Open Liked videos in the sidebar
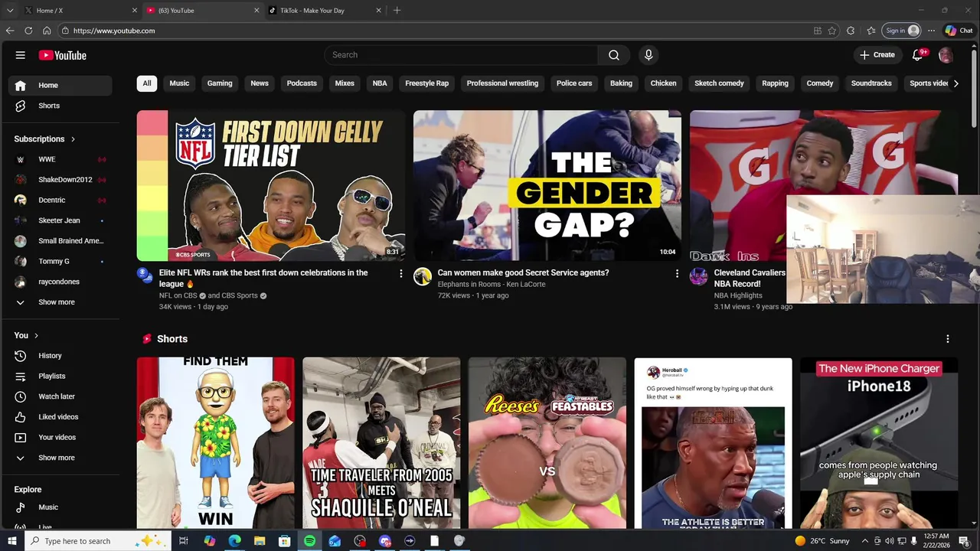980x551 pixels. (x=60, y=417)
